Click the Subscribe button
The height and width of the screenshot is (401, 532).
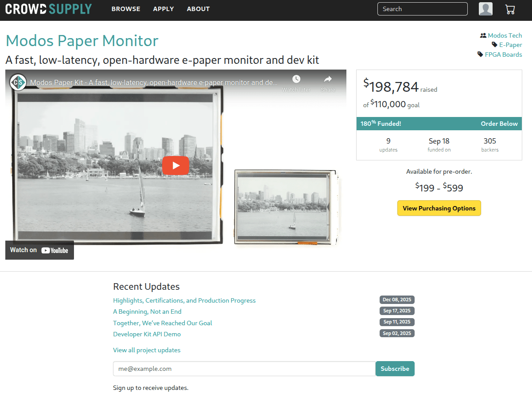coord(395,369)
